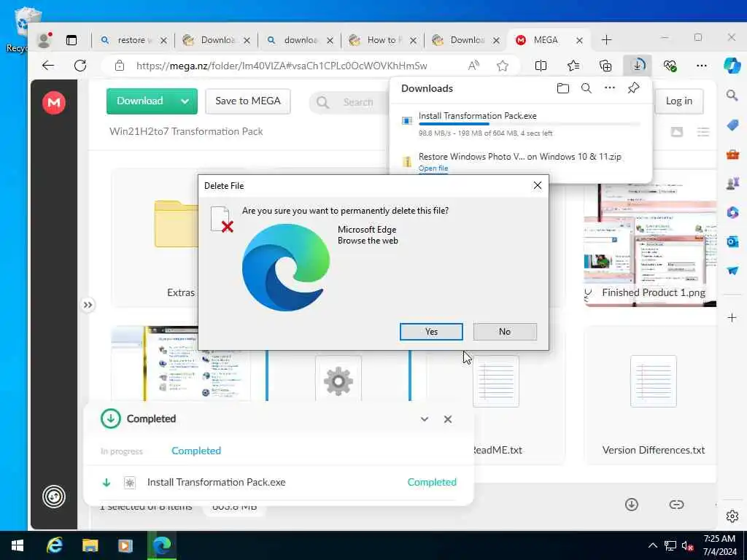Switch to the In progress transfers tab

tap(122, 451)
